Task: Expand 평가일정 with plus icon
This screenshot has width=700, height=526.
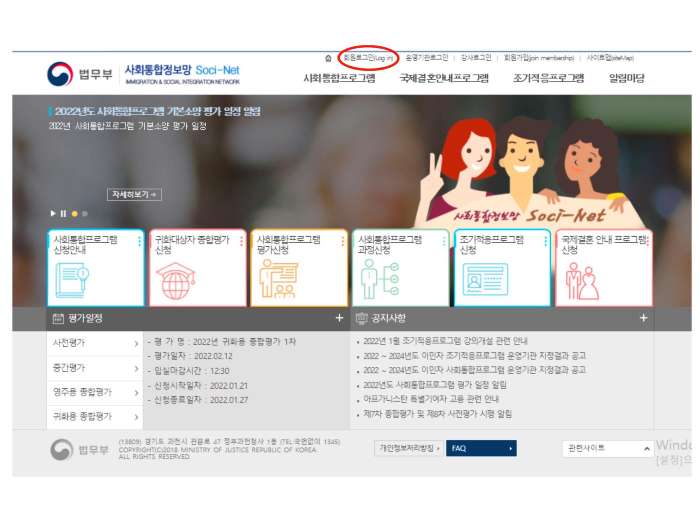Action: [x=339, y=318]
